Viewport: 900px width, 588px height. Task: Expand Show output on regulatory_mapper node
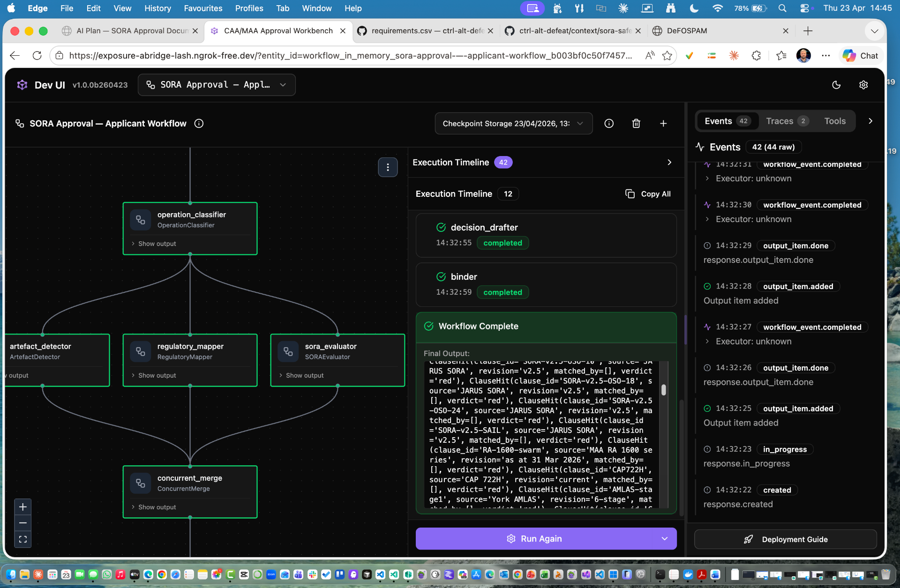154,375
